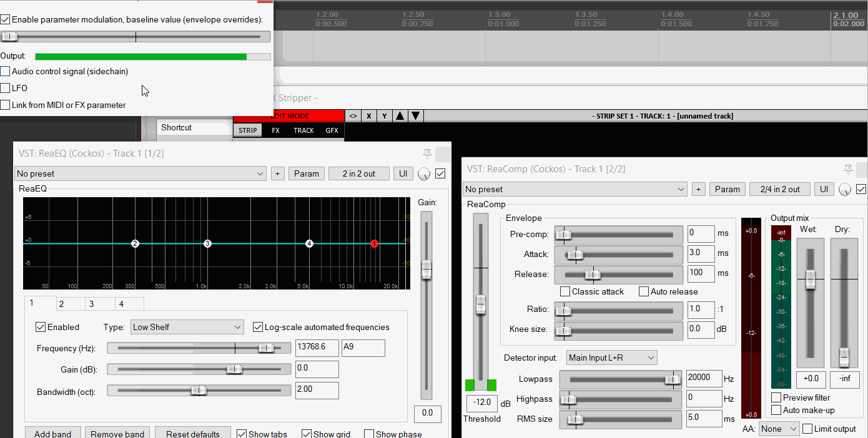Click the Stripper '<>' icon

(x=353, y=115)
